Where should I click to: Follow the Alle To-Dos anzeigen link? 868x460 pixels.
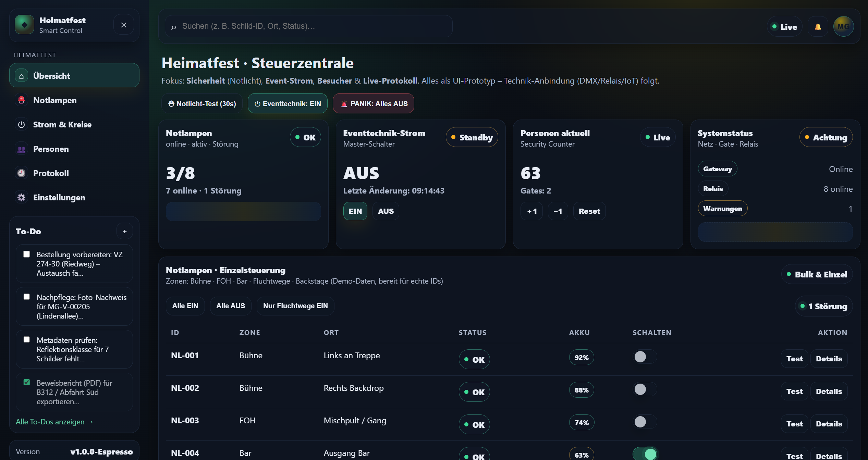54,422
